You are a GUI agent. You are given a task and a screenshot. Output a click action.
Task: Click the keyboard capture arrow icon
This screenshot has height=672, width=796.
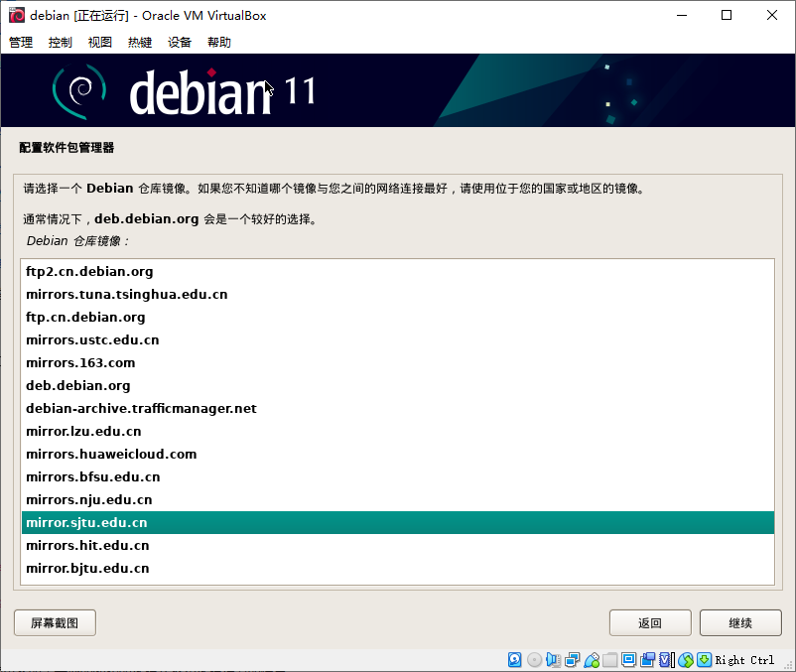(704, 659)
